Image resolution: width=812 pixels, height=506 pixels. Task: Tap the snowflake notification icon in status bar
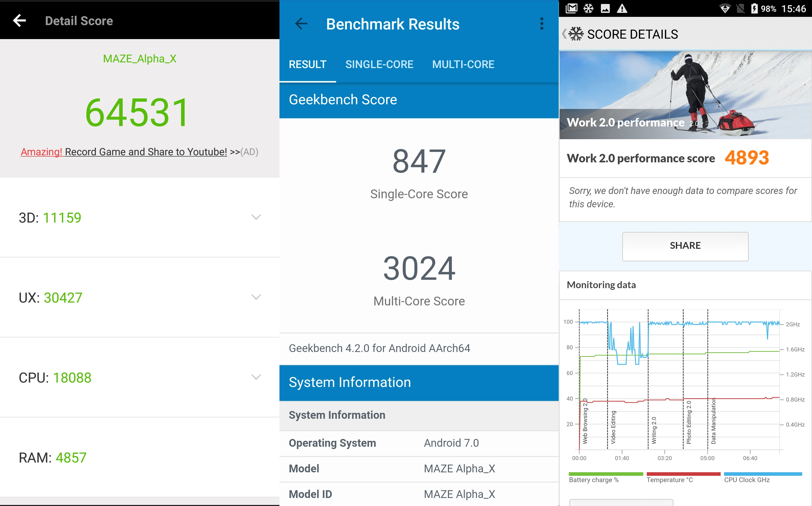coord(588,8)
